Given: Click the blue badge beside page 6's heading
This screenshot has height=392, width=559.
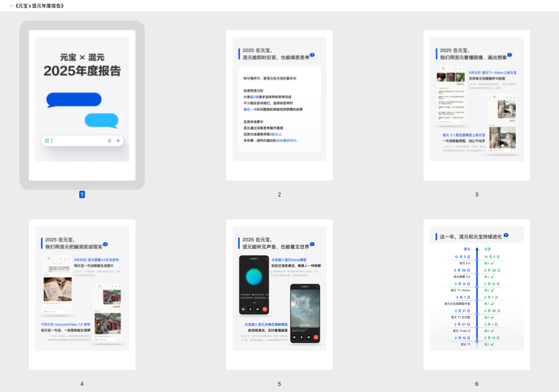Looking at the screenshot, I should (506, 235).
